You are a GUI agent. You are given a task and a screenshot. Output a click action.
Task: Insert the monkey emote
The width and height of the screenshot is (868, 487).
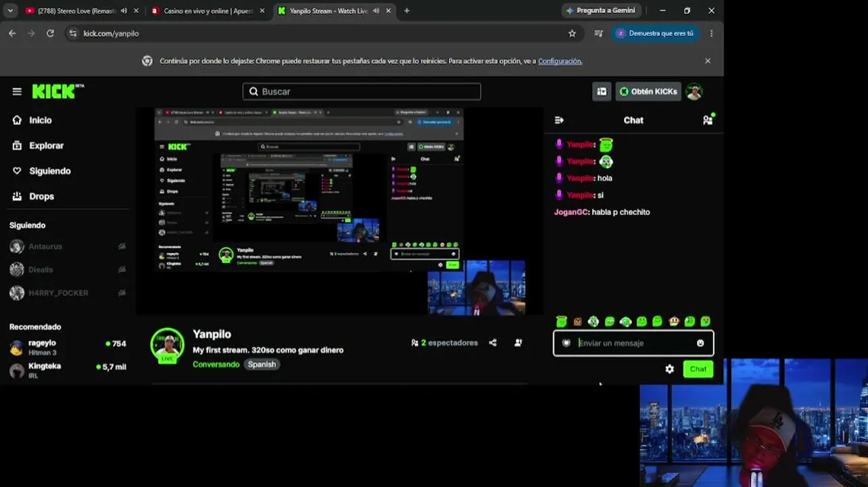tap(673, 321)
